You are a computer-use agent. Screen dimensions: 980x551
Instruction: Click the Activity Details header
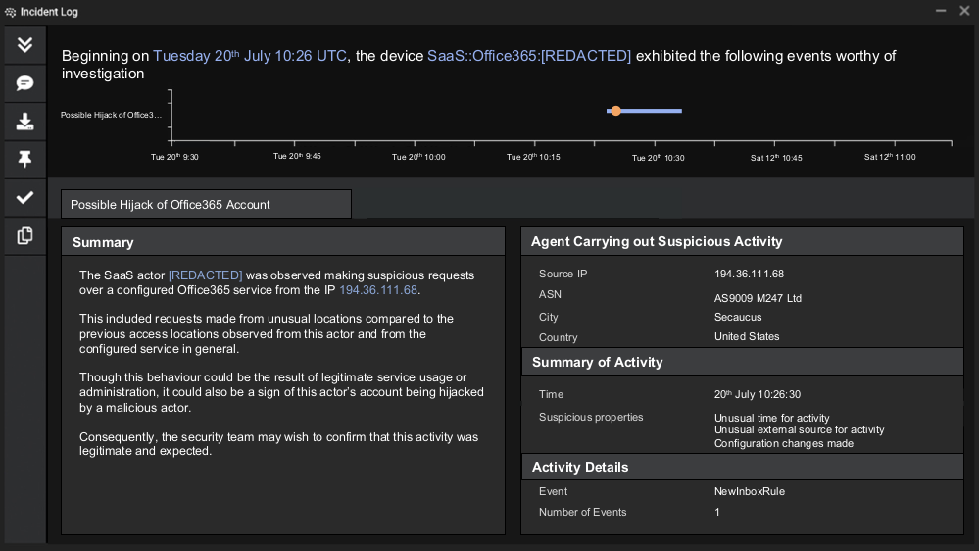point(742,468)
